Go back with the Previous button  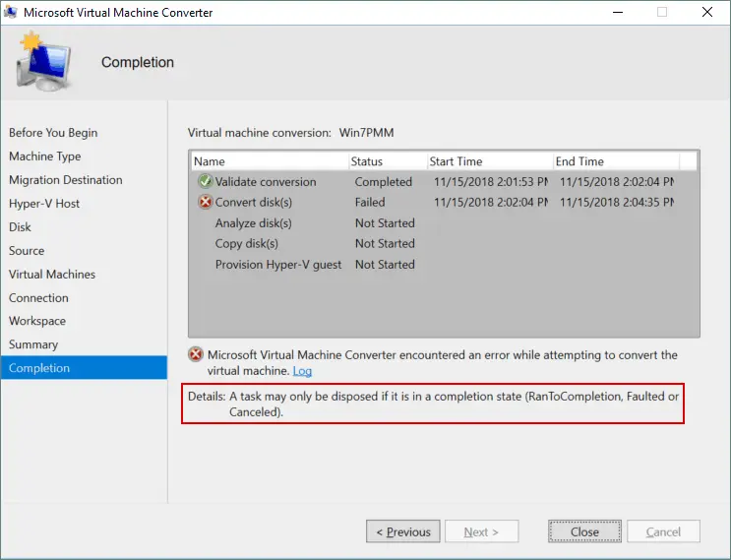[x=402, y=531]
